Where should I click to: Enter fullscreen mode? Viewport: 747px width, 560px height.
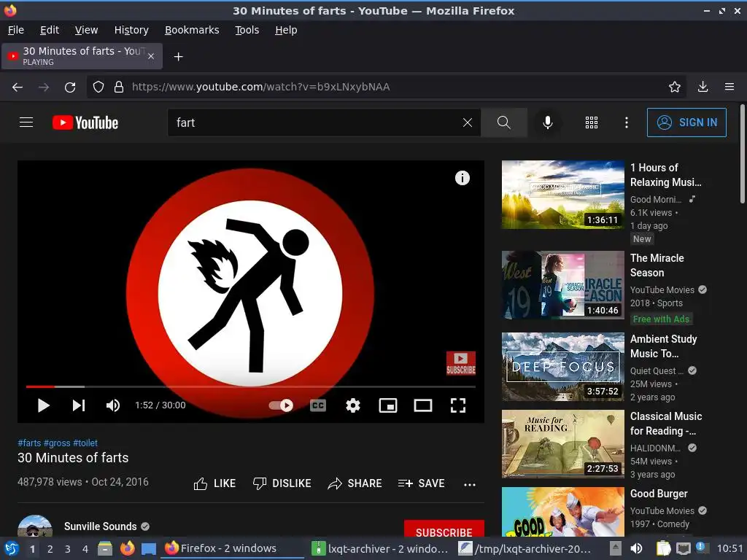458,405
